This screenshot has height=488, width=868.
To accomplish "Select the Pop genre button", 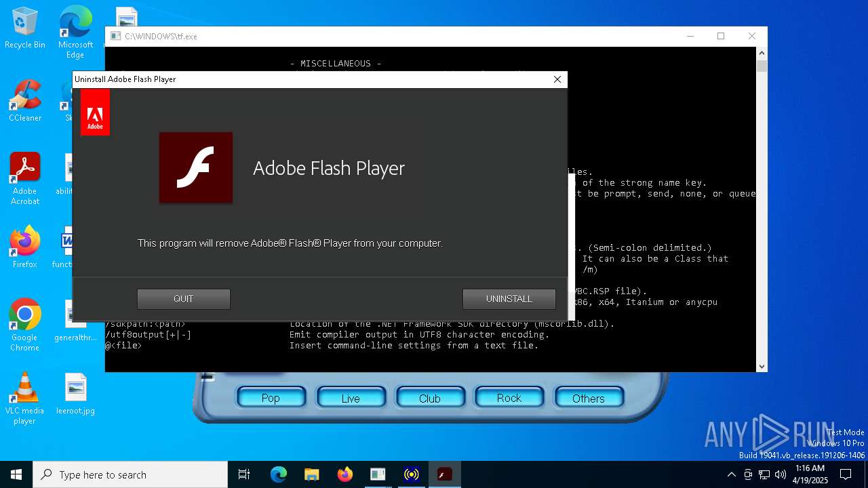I will pos(271,398).
